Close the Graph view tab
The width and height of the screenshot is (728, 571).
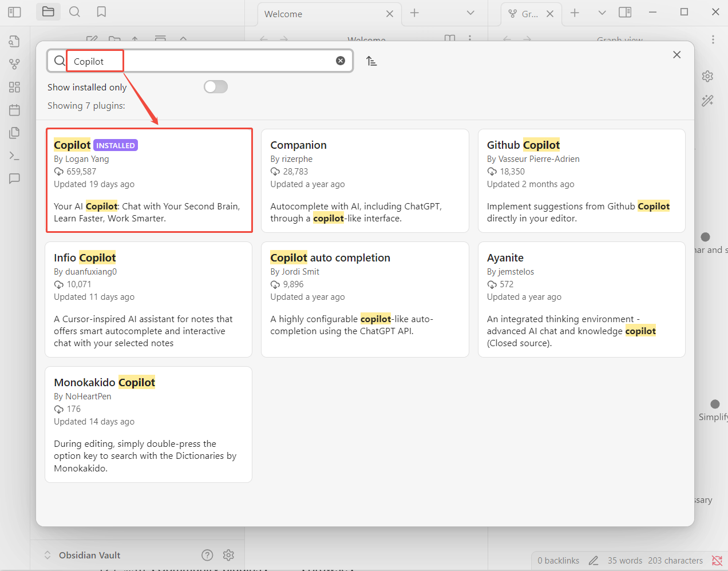[550, 14]
